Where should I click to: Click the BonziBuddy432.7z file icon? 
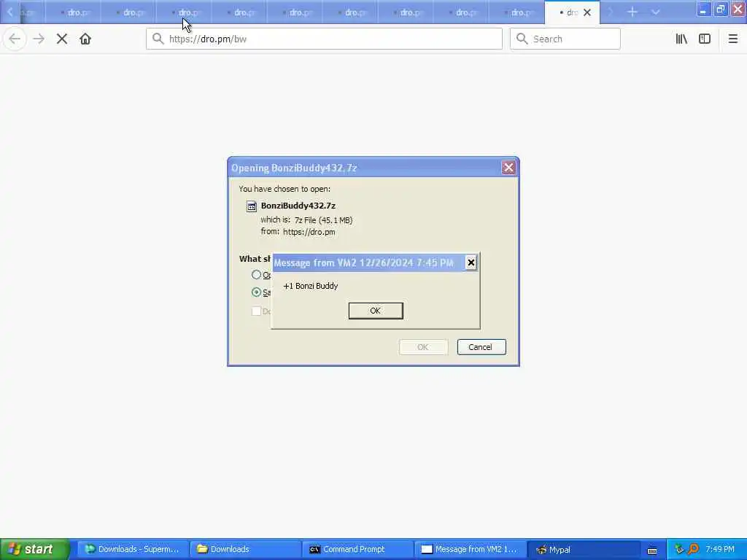point(252,206)
